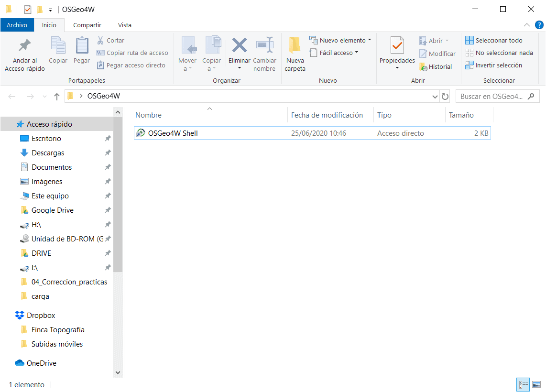
Task: Open Descargas in the navigation pane
Action: pos(47,153)
